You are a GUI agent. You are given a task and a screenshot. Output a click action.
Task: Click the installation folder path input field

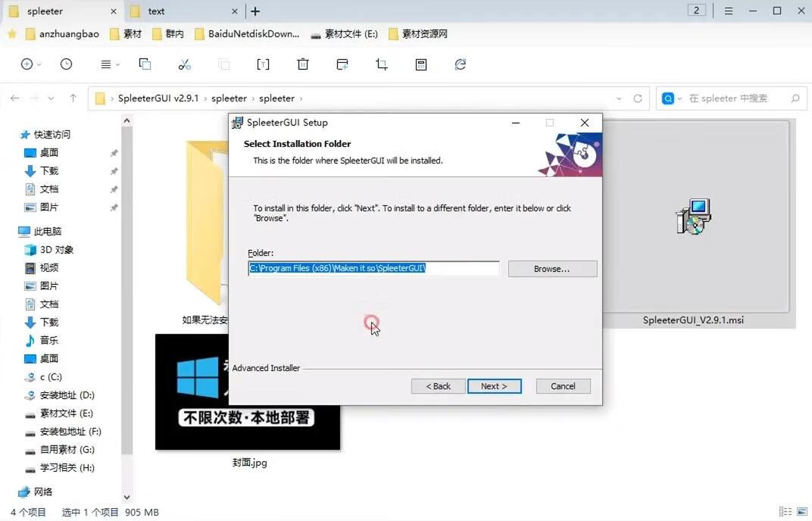(x=373, y=268)
